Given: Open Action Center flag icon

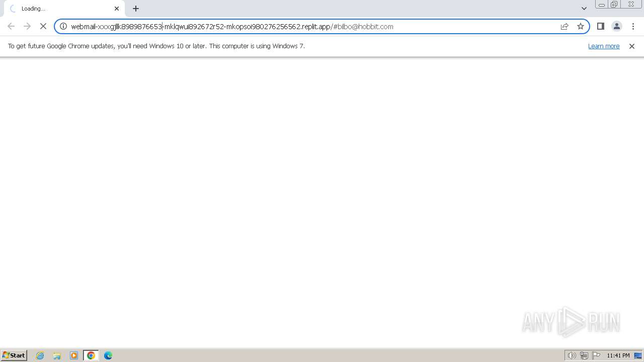Looking at the screenshot, I should 596,355.
